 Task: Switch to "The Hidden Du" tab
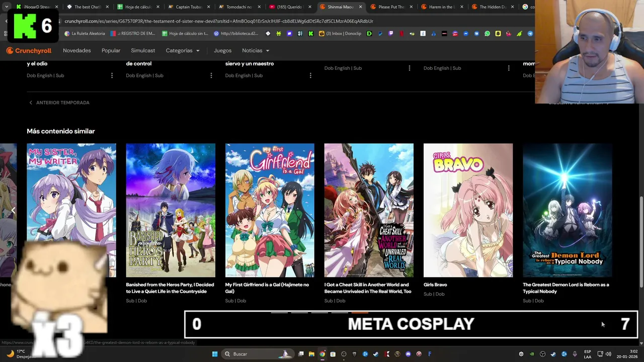click(x=492, y=7)
